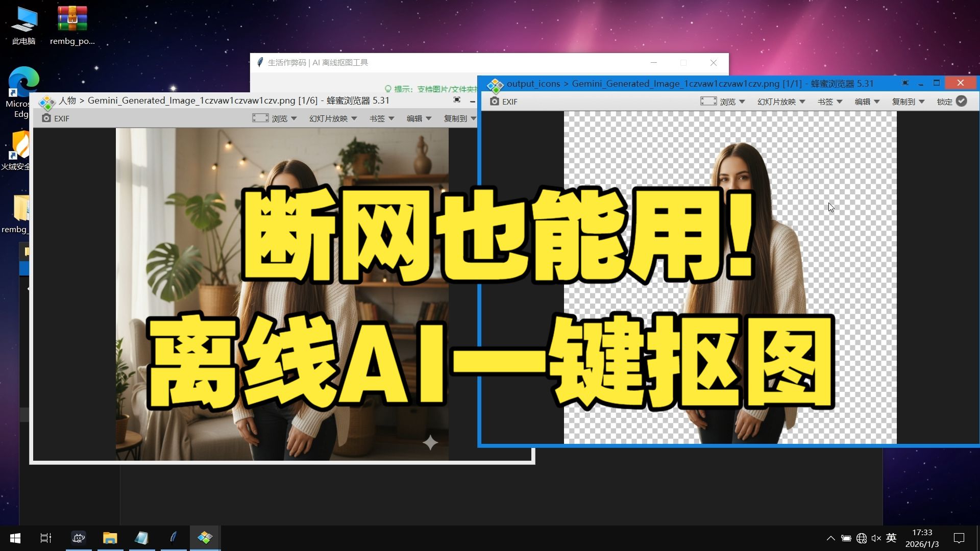Click fullscreen frame icon in right viewer toolbar
The image size is (980, 551).
(x=708, y=102)
